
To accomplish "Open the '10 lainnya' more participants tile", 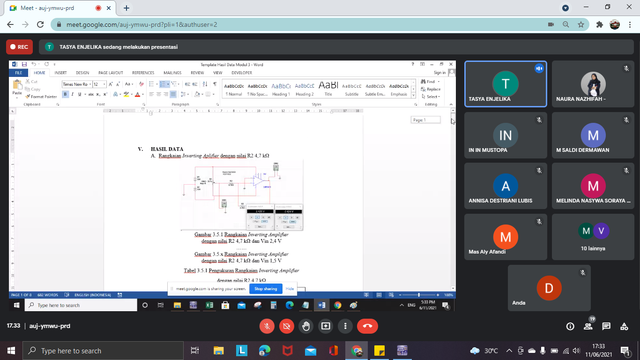I will point(593,237).
